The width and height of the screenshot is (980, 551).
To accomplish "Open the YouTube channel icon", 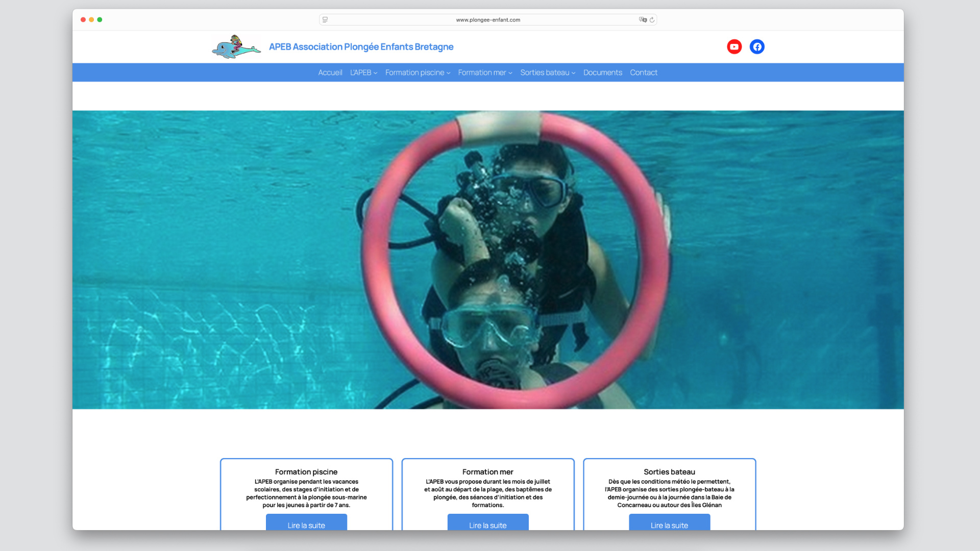I will tap(734, 46).
